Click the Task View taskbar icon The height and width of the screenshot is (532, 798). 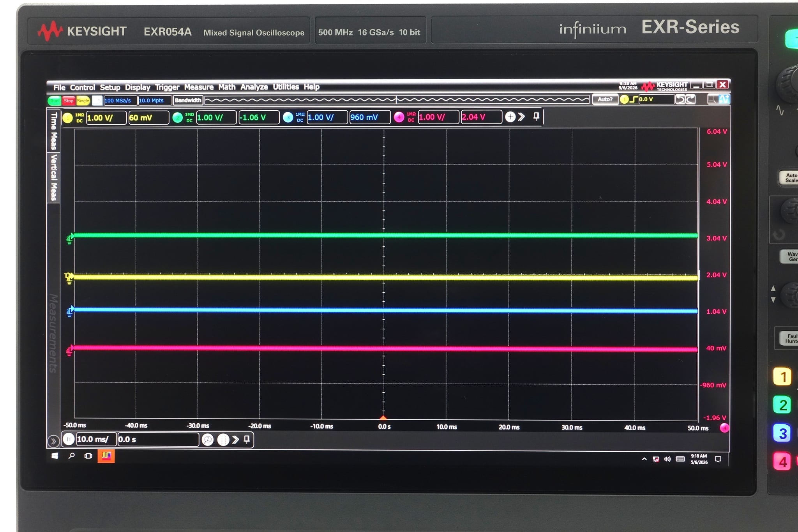[88, 456]
